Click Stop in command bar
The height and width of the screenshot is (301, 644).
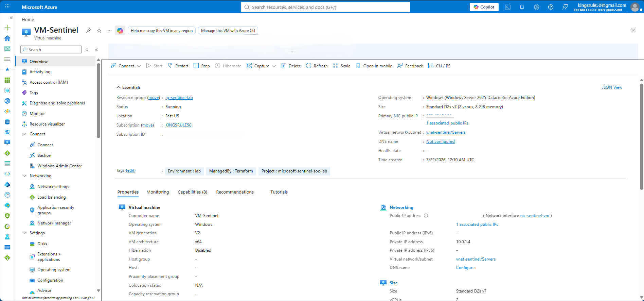pos(202,66)
